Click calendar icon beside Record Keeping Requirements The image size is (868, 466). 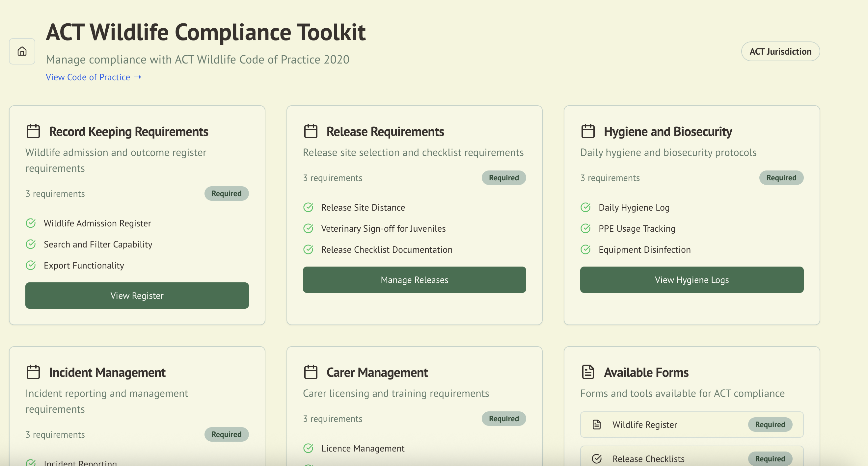click(x=33, y=131)
